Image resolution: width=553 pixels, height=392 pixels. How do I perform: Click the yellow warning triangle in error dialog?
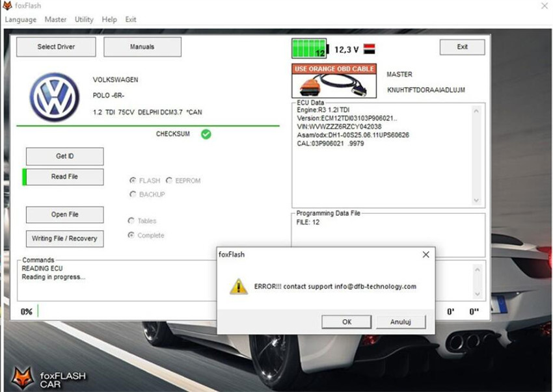click(x=238, y=286)
